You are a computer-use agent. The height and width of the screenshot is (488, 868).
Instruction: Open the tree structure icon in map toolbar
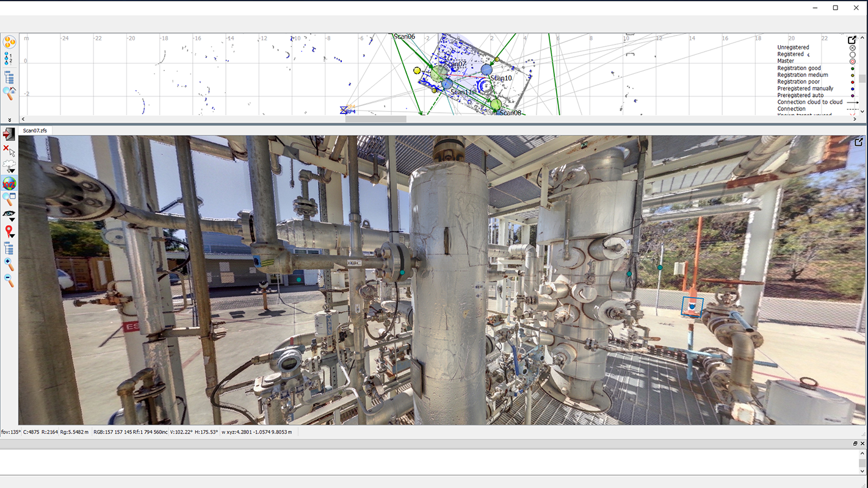(9, 77)
